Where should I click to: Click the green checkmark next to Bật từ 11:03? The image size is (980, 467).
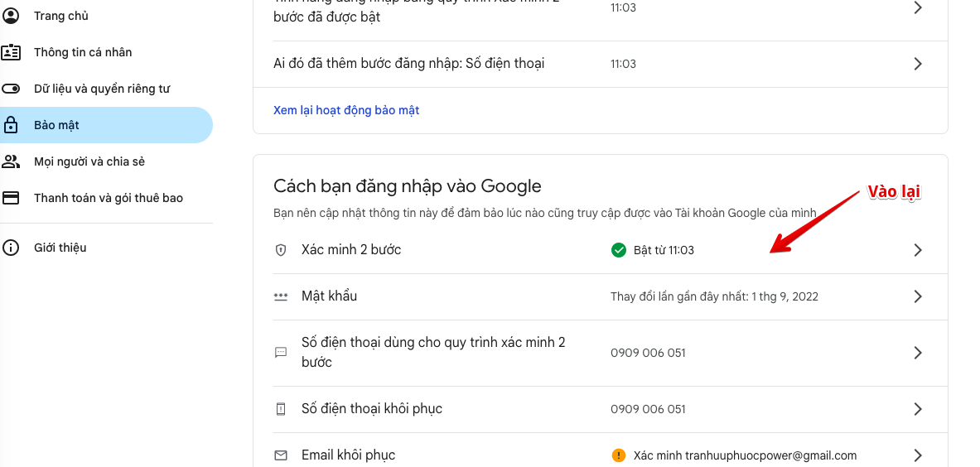coord(618,250)
